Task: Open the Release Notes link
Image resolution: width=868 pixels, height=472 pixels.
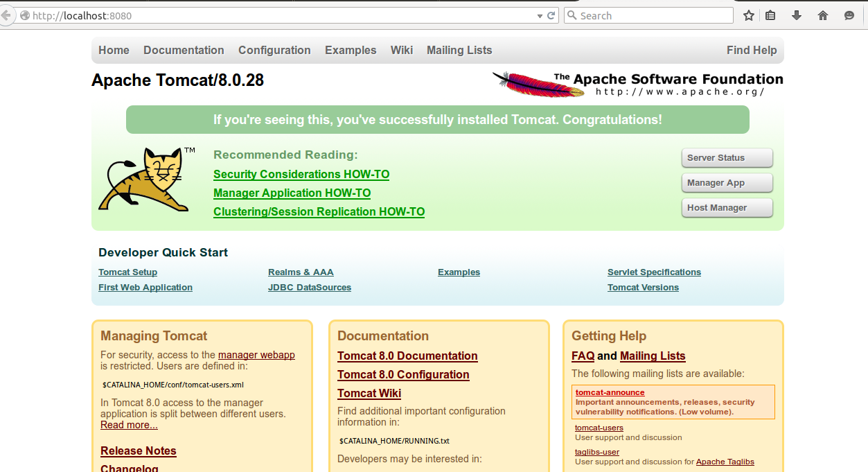Action: click(x=139, y=451)
